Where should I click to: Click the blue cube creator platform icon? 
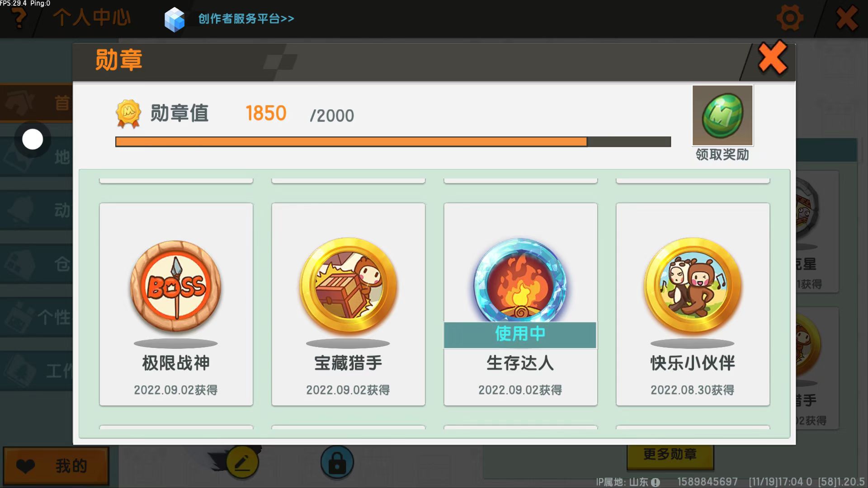pos(175,19)
